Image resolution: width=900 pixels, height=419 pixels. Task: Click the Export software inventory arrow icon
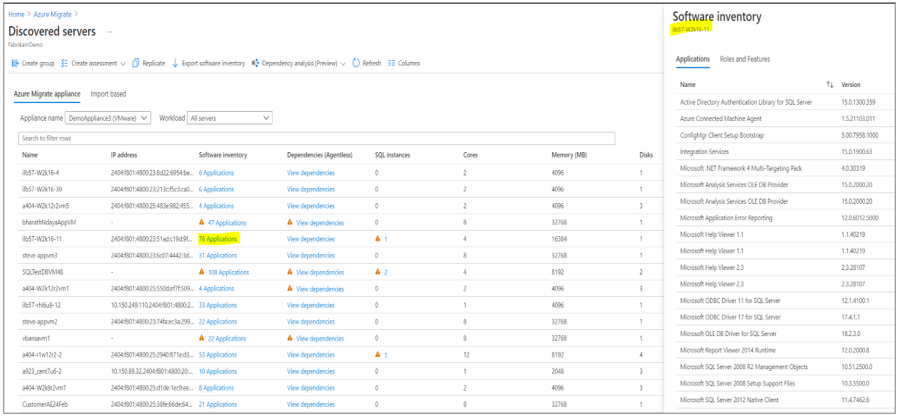coord(176,63)
